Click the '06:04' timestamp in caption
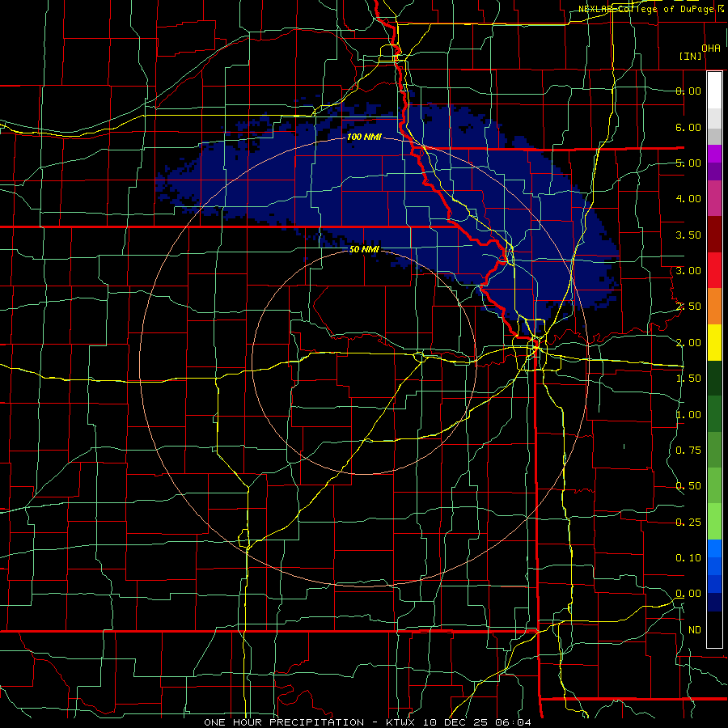This screenshot has width=728, height=728. [x=513, y=722]
